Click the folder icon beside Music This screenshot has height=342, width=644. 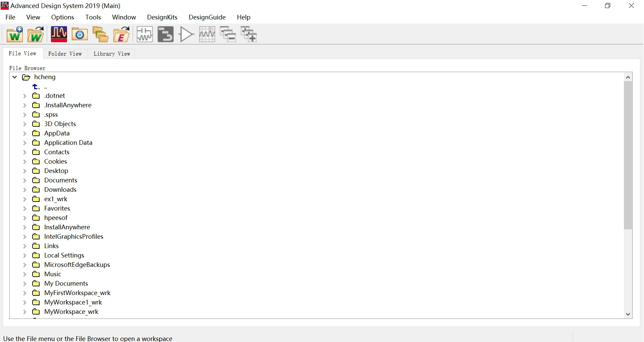point(36,274)
